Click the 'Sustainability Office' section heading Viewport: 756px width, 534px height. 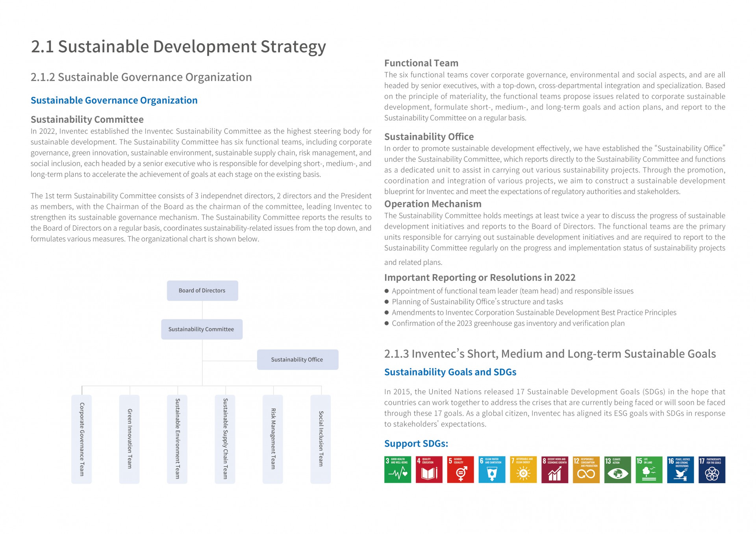coord(429,137)
